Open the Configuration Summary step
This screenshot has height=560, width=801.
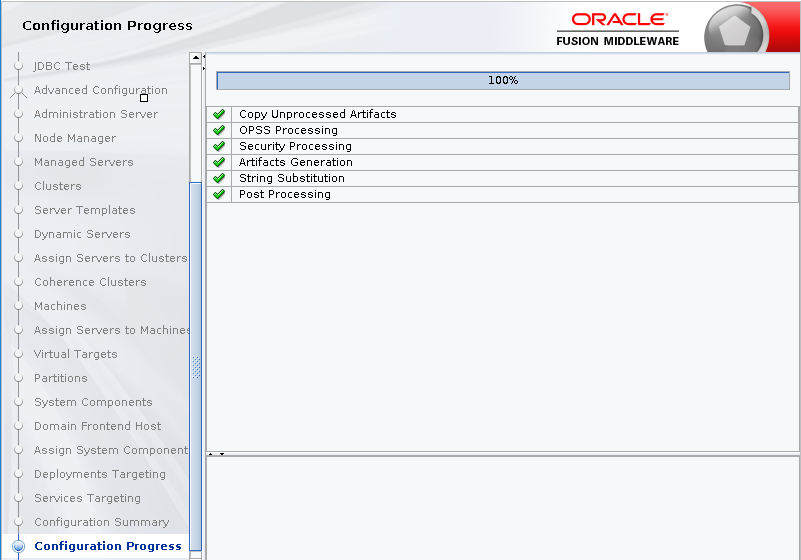pos(101,522)
